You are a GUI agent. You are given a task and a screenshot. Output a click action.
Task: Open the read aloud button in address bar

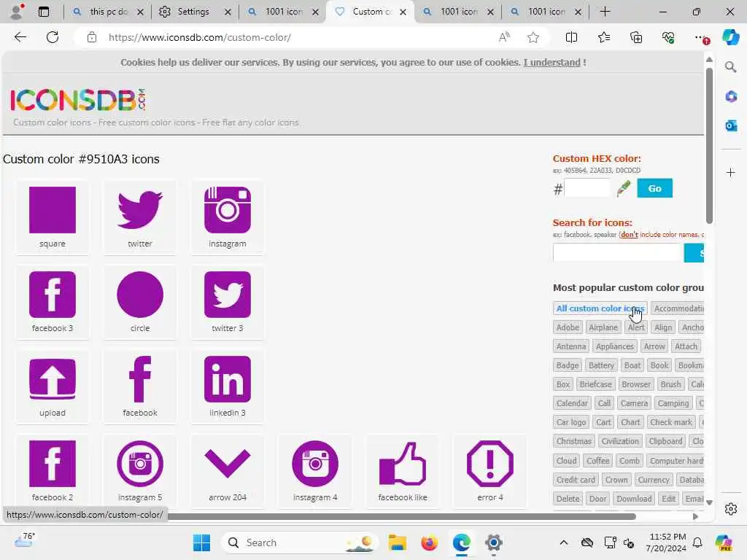pos(504,37)
